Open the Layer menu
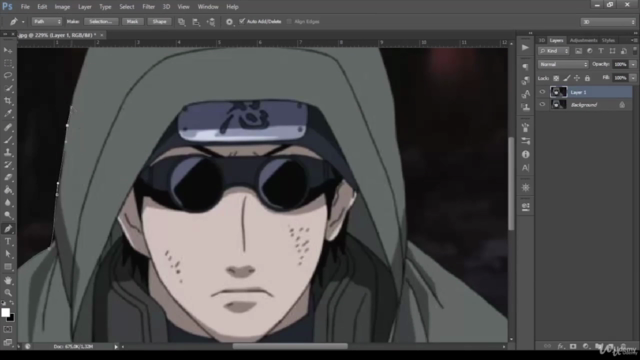This screenshot has height=360, width=640. tap(84, 7)
